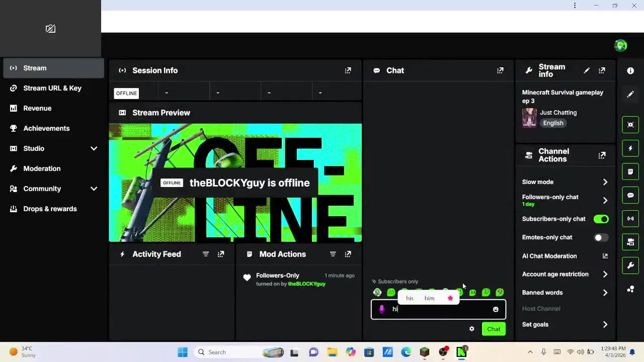Viewport: 644px width, 362px height.
Task: Pick the pink flower emoji suggestion
Action: pos(450,298)
